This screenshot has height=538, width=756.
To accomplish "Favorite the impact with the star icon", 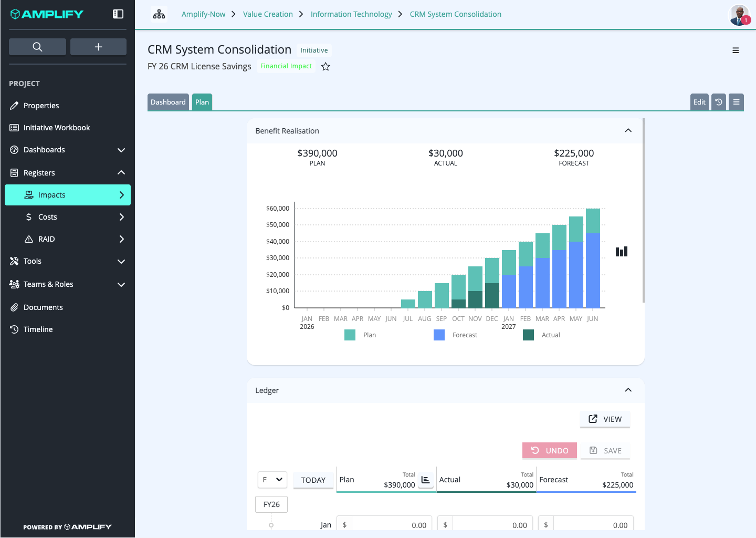I will click(x=325, y=66).
